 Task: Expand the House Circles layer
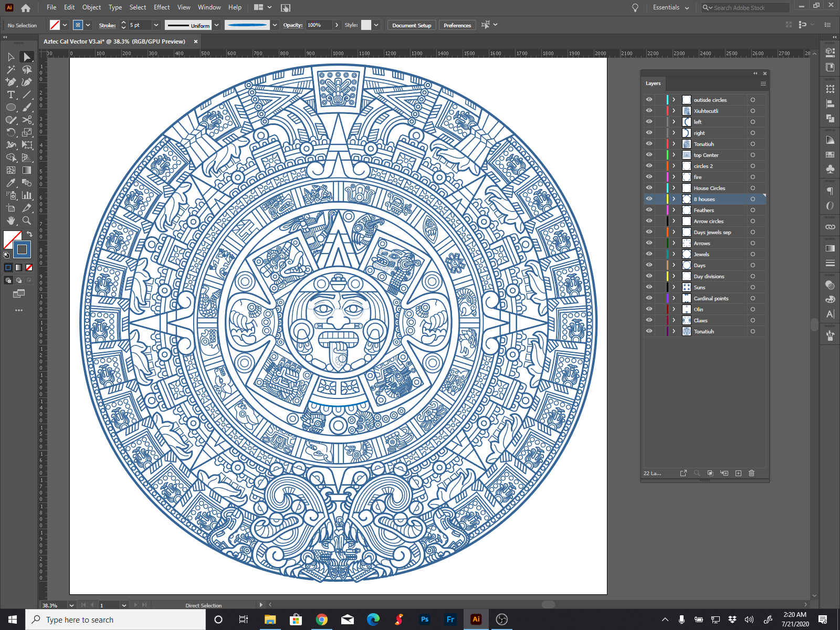click(674, 188)
